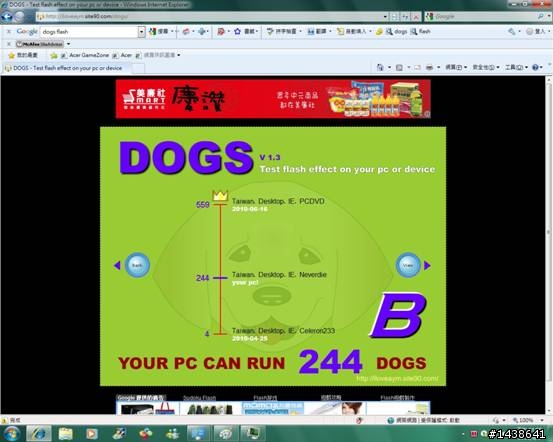Open the Safety menu in command bar
The width and height of the screenshot is (553, 442).
click(486, 67)
